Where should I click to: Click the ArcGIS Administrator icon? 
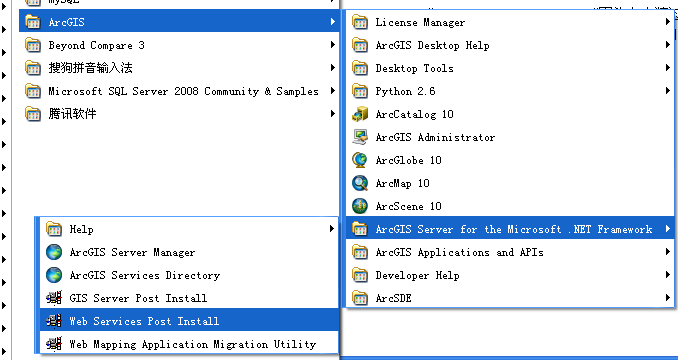coord(360,137)
